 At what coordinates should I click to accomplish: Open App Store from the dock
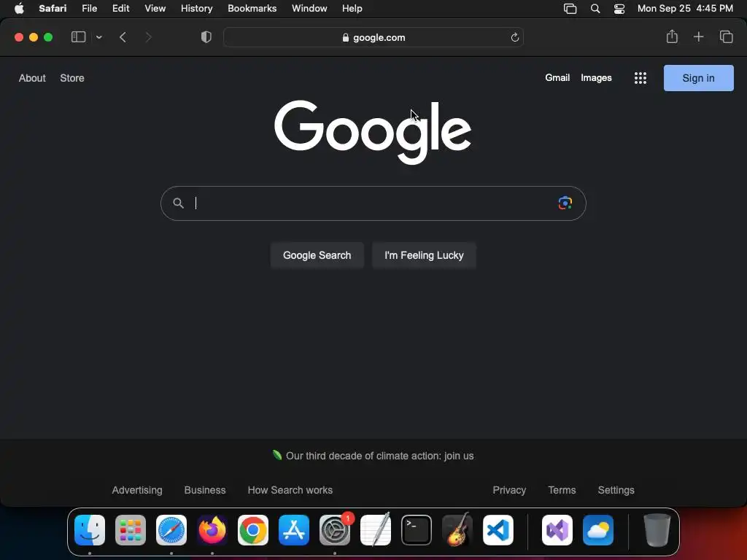[294, 530]
